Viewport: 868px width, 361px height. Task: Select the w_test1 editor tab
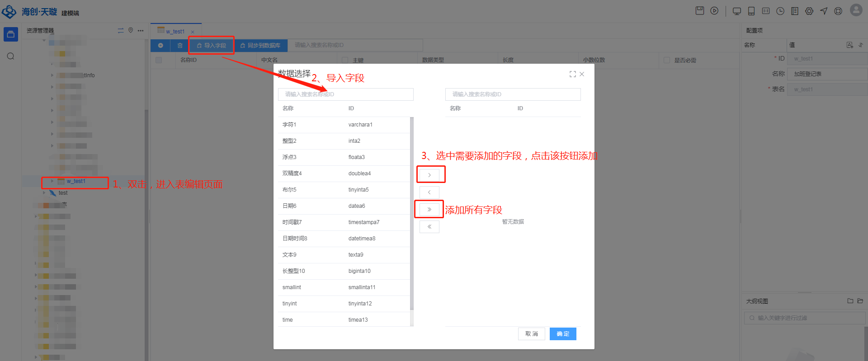pos(175,32)
